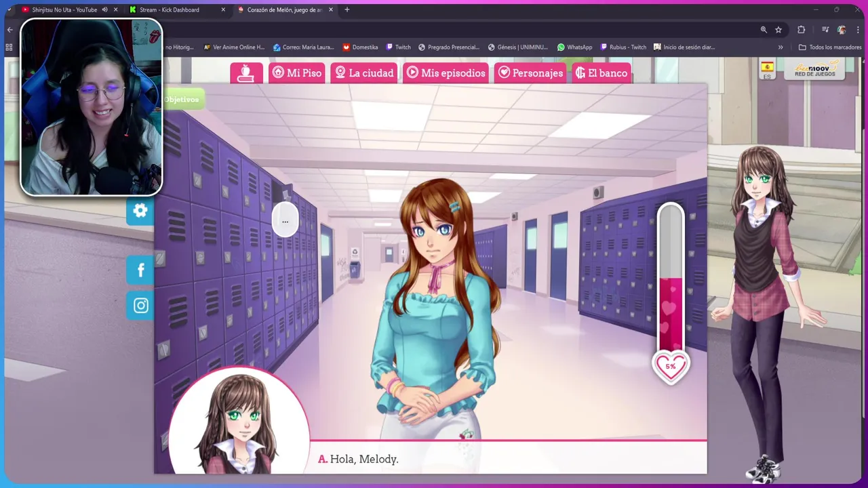Bookmark this page with star icon
The width and height of the screenshot is (868, 488).
778,30
